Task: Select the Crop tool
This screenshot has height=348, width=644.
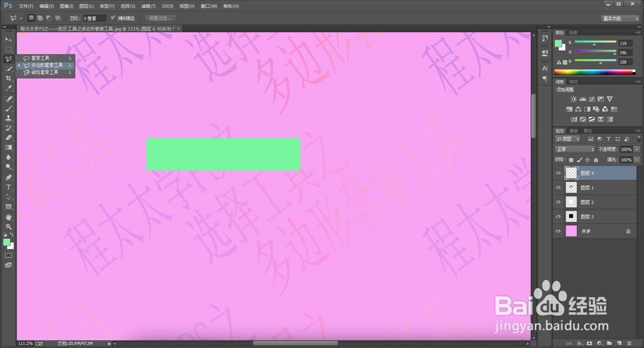Action: 8,78
